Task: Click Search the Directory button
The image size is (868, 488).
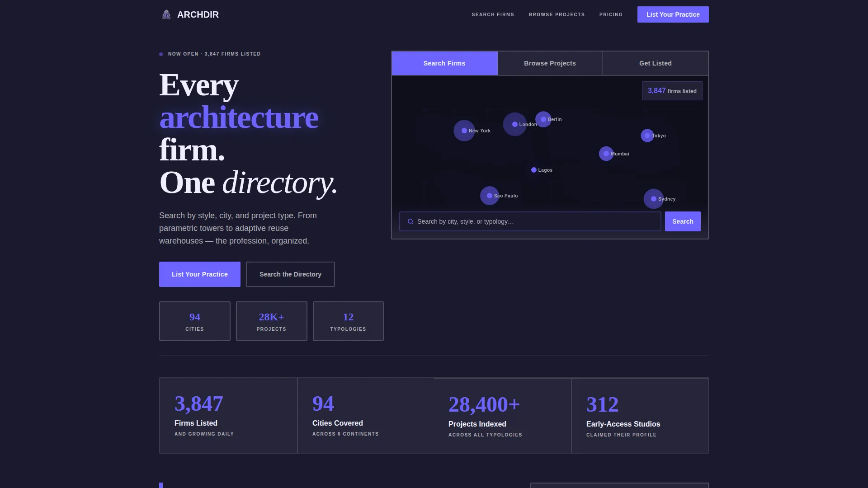Action: pyautogui.click(x=290, y=274)
